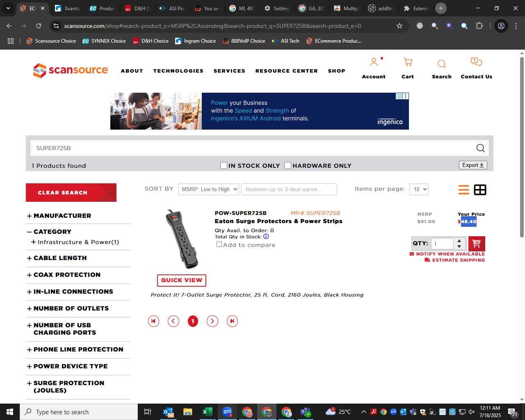Open the Search icon in site header

pyautogui.click(x=442, y=64)
